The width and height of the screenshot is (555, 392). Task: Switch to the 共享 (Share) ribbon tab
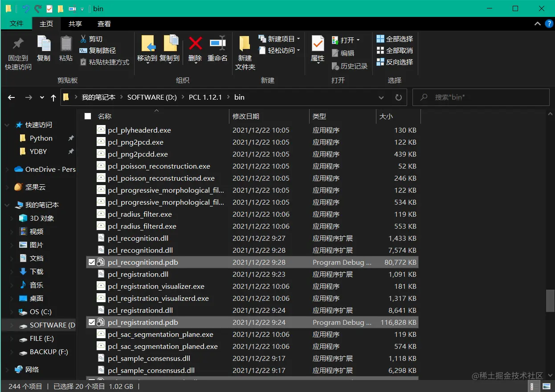75,24
